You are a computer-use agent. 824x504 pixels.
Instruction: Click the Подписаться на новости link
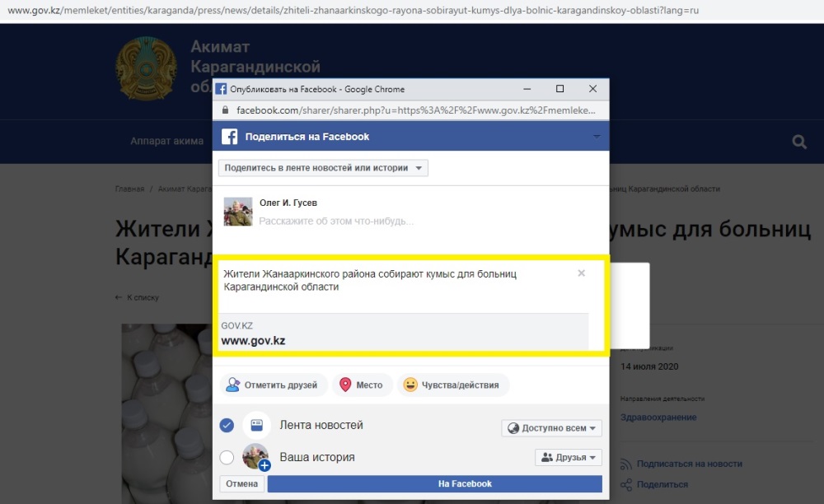click(x=690, y=464)
